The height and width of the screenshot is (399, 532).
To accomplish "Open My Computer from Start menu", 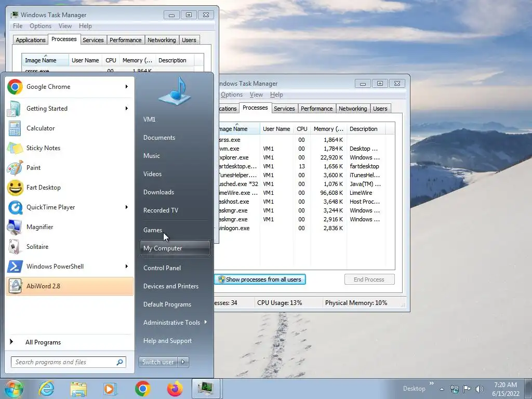I will [175, 248].
